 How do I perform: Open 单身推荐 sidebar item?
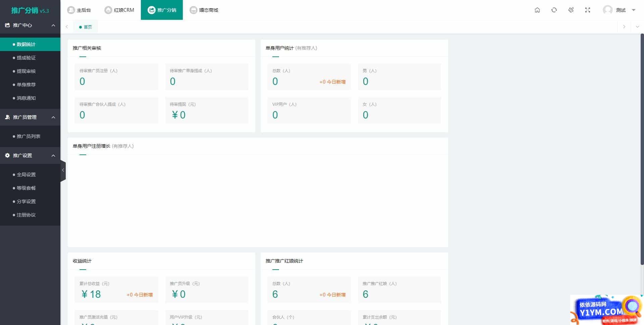point(30,85)
